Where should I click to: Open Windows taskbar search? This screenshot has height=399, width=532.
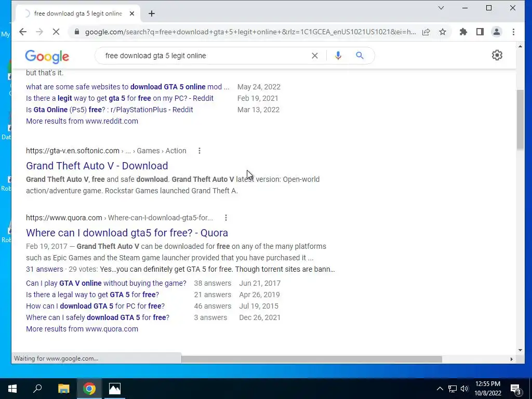37,389
